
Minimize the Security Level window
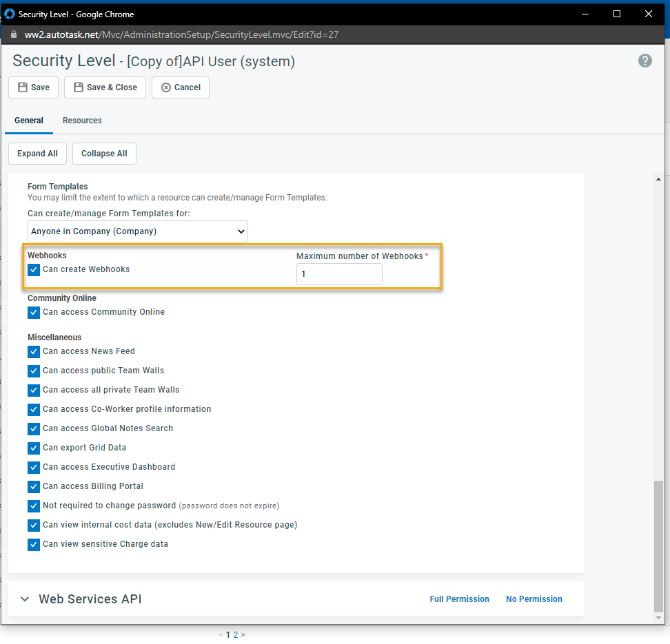tap(585, 14)
